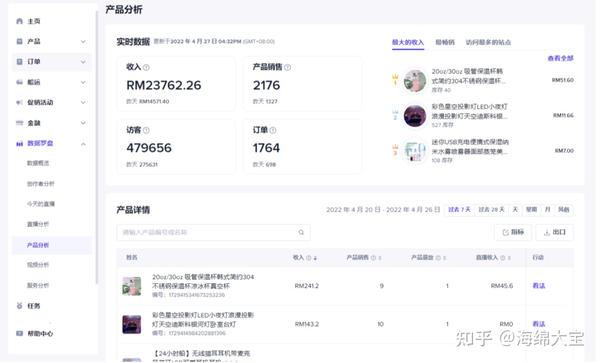Screen dimensions: 600x363
Task: Expand the 船运 sidebar chevron
Action: point(83,82)
